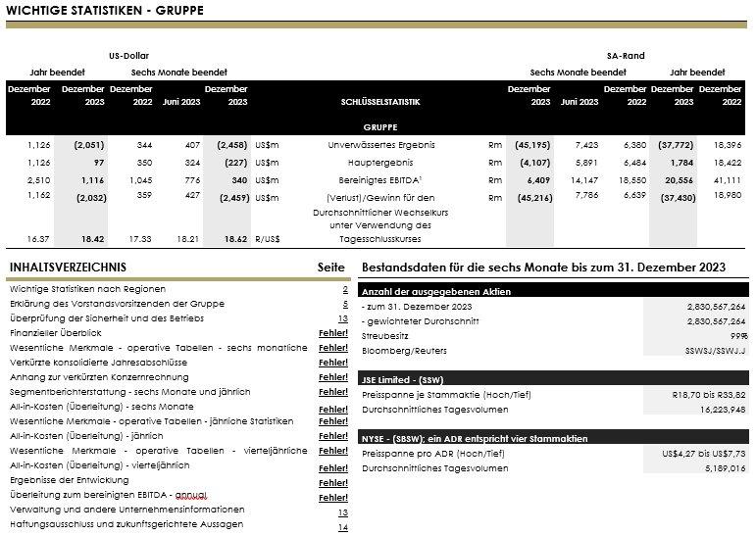Click the US-Dollar column group label

point(128,56)
